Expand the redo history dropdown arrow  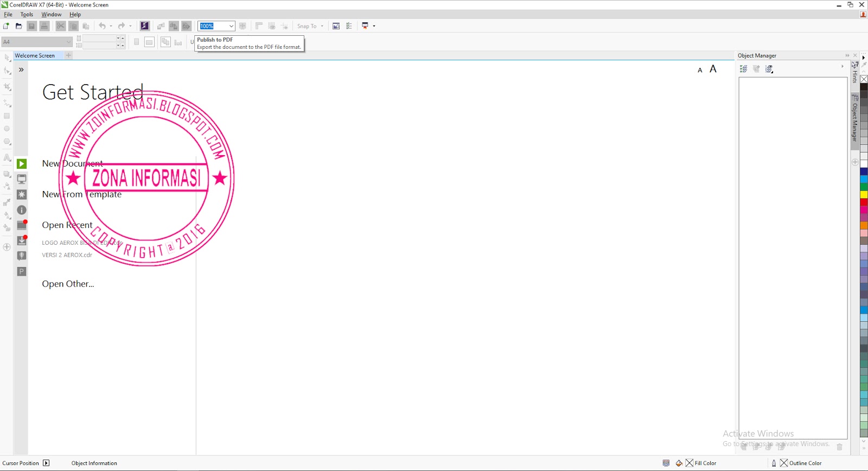pos(130,26)
